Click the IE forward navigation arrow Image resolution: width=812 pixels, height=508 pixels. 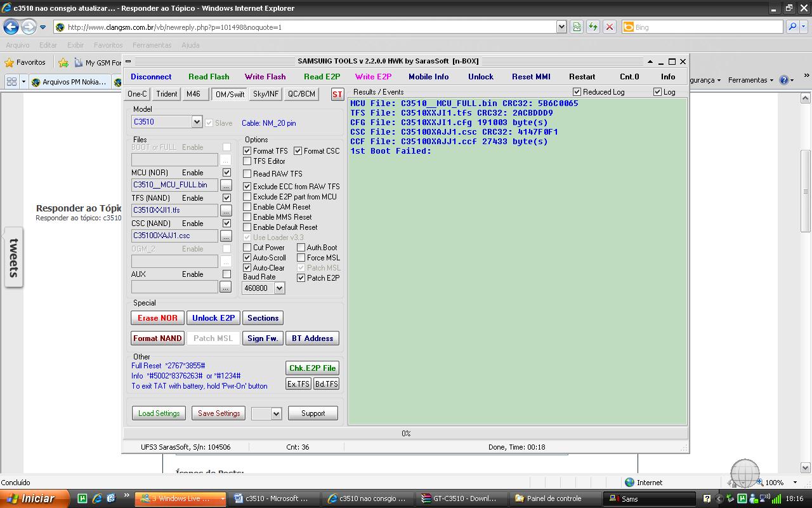coord(29,27)
